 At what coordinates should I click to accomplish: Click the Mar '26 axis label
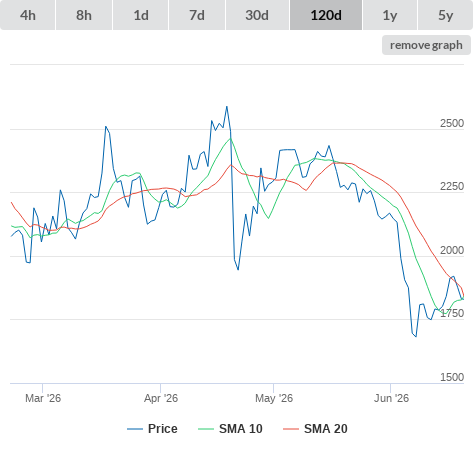(43, 398)
